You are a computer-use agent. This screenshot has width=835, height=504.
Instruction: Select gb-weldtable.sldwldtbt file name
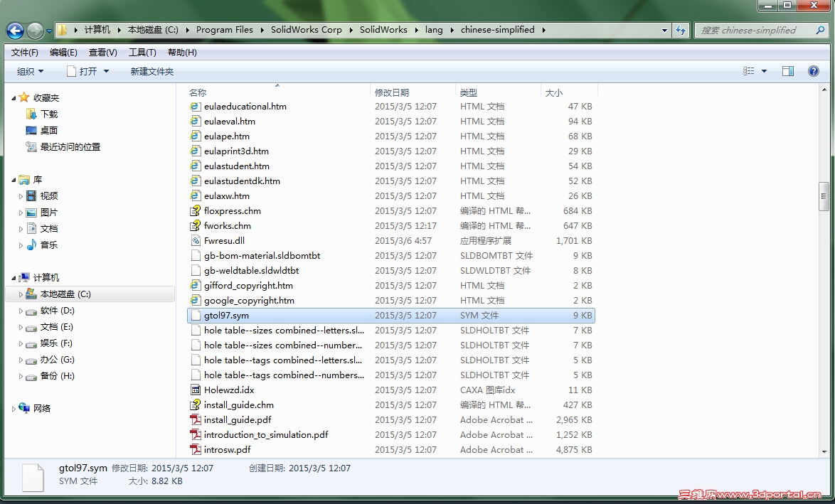tap(251, 270)
